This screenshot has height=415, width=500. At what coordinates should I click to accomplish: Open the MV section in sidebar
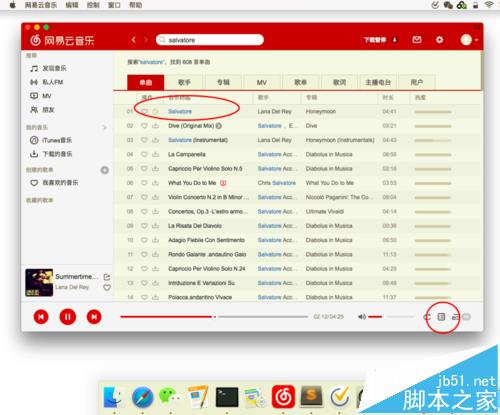pos(41,96)
